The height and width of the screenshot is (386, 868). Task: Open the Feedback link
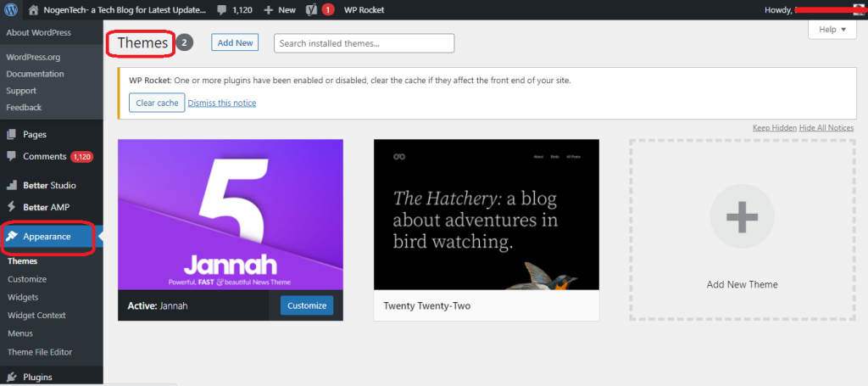pyautogui.click(x=24, y=108)
